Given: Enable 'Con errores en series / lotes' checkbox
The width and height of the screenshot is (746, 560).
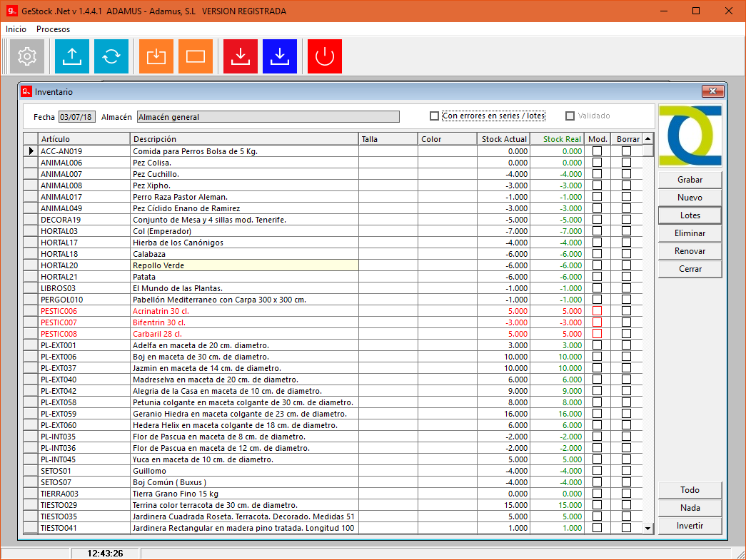Looking at the screenshot, I should point(434,116).
